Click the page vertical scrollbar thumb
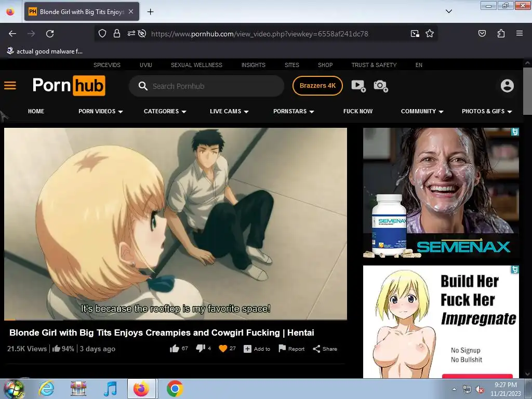532x399 pixels. pos(527,91)
